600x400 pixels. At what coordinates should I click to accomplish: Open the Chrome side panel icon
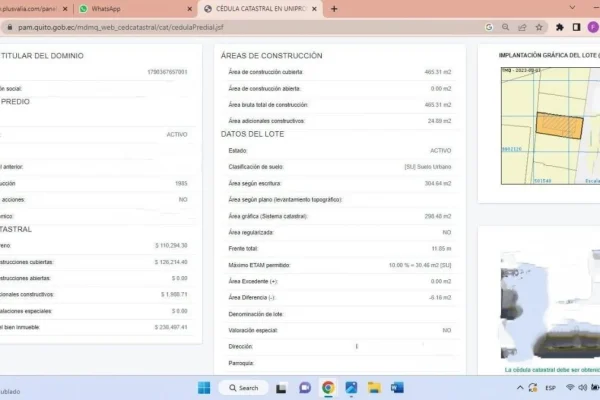(x=575, y=27)
